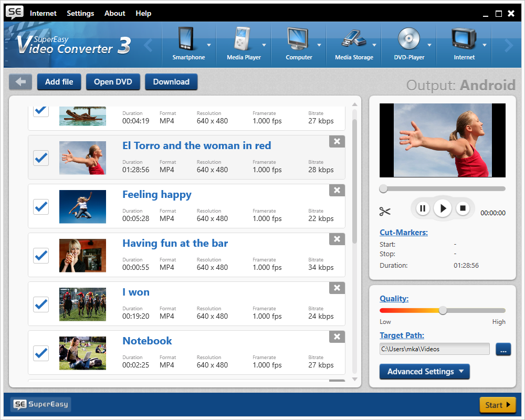Click the 'Feeling happy' title text
The width and height of the screenshot is (525, 420).
[156, 195]
